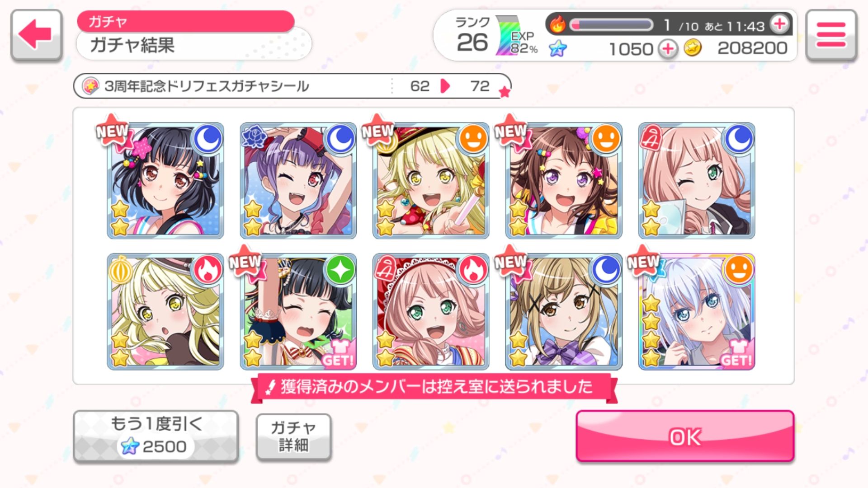Screen dimensions: 868x488
Task: Tap the plus icon beside 1050 stars
Action: pos(668,49)
